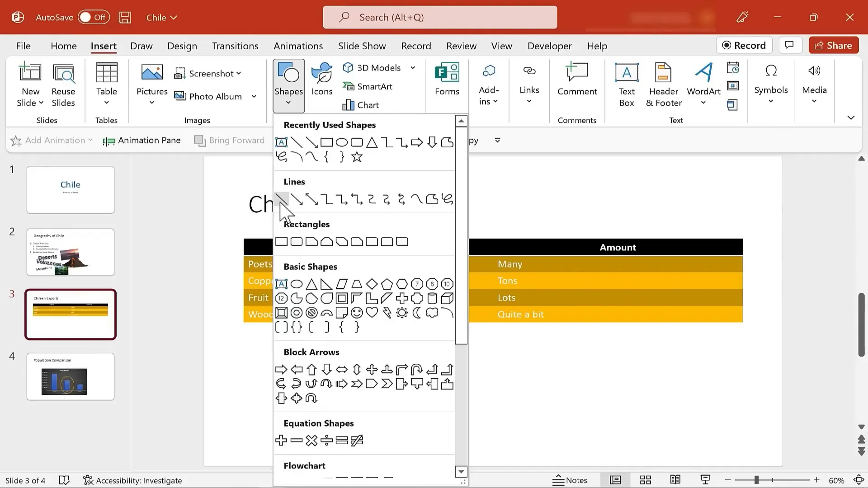
Task: Insert a SmartArt graphic
Action: 368,86
